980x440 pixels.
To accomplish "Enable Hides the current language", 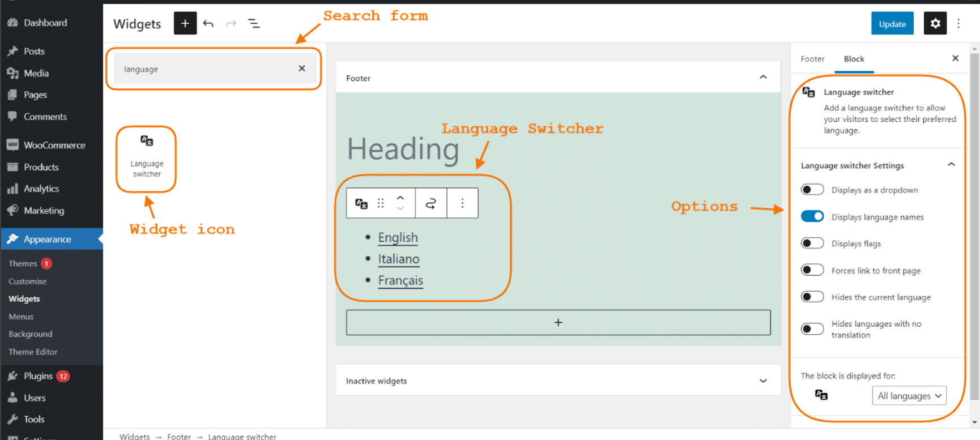I will pyautogui.click(x=812, y=297).
